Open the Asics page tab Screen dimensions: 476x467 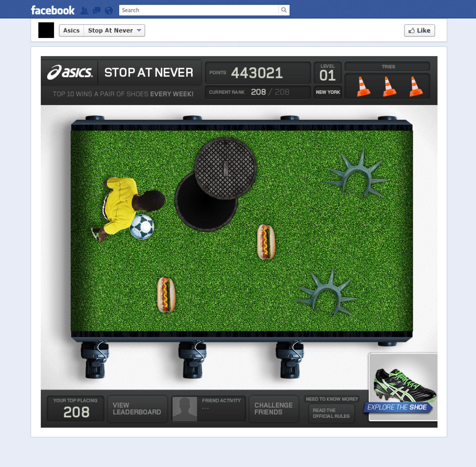click(71, 30)
